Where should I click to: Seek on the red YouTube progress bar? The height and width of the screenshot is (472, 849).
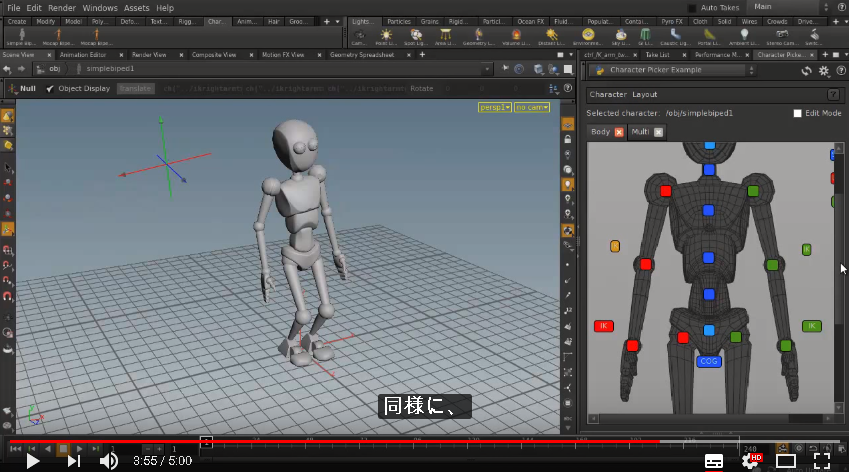point(335,442)
